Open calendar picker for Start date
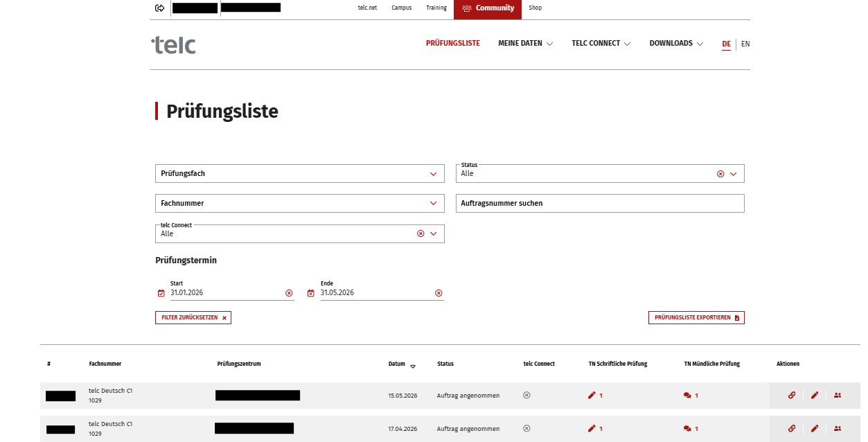The height and width of the screenshot is (442, 868). coord(161,293)
